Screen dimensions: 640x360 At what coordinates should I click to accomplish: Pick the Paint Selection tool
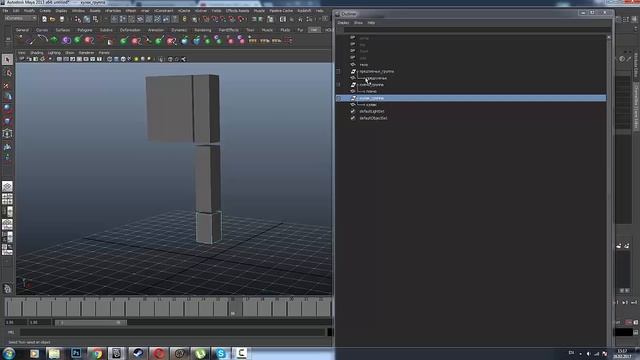(7, 85)
